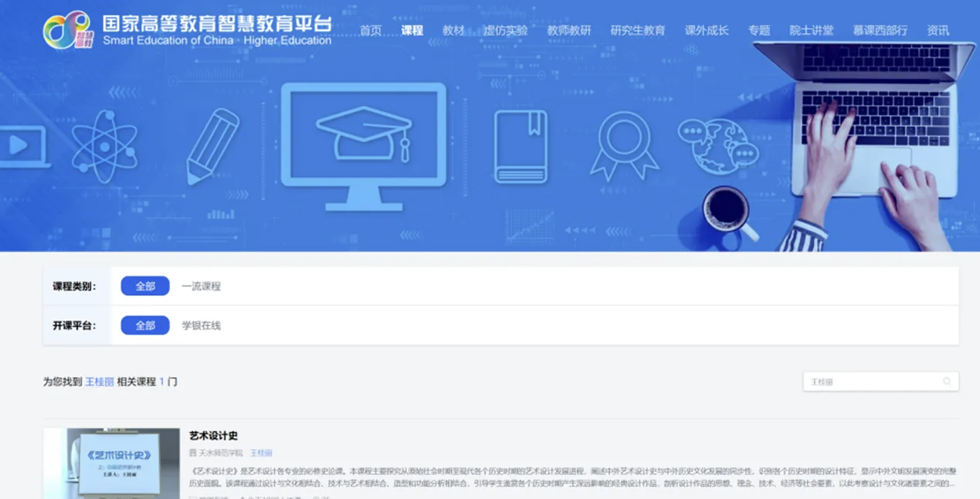Click the course search input field
980x499 pixels.
[x=873, y=382]
